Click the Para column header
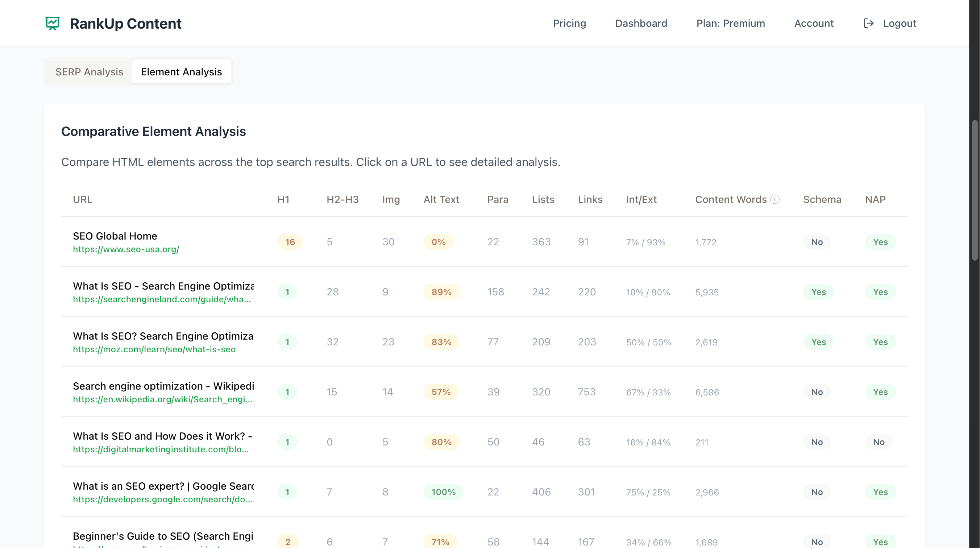The image size is (980, 548). coord(498,199)
